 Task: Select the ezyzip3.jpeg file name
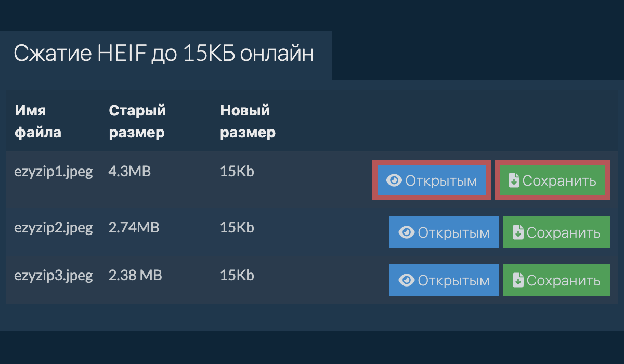click(53, 275)
